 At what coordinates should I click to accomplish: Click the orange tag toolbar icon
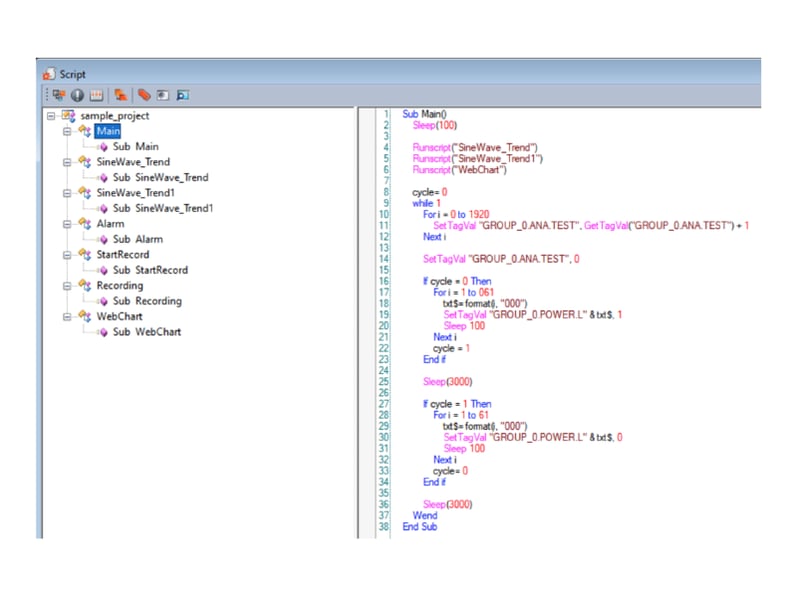tap(144, 95)
